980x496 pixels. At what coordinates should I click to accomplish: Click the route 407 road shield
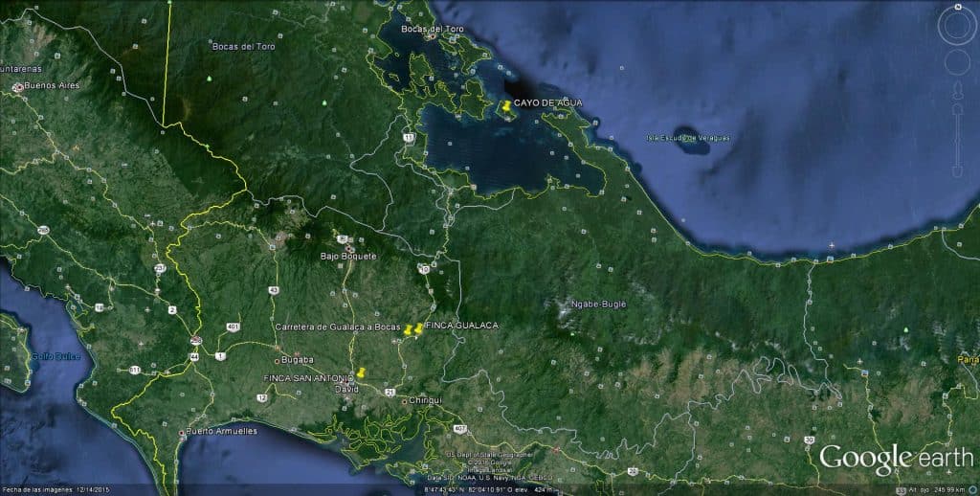click(460, 428)
